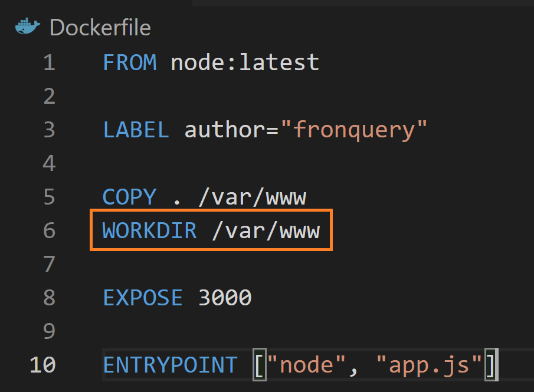Click line number 9 in gutter
Image resolution: width=534 pixels, height=392 pixels.
click(50, 331)
